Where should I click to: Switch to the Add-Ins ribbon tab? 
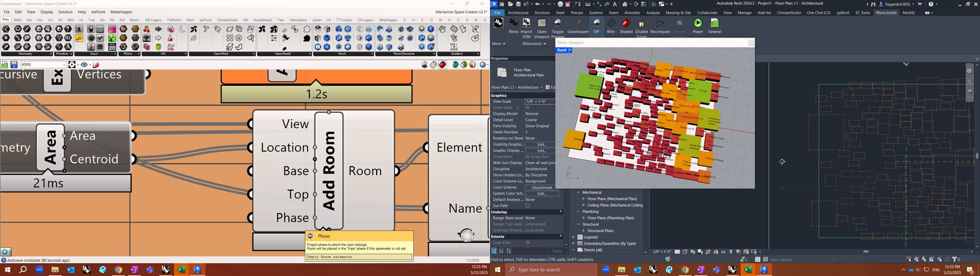tap(764, 13)
